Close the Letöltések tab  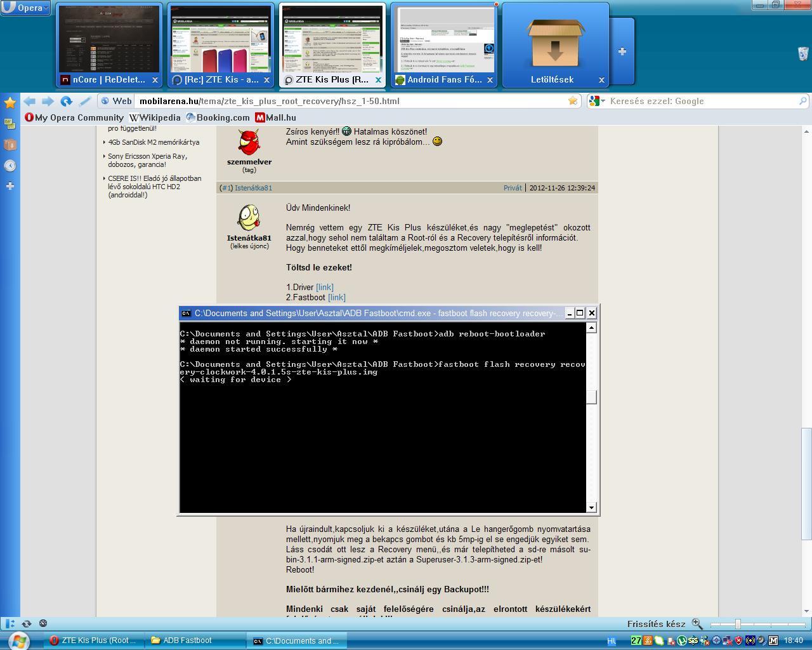601,80
